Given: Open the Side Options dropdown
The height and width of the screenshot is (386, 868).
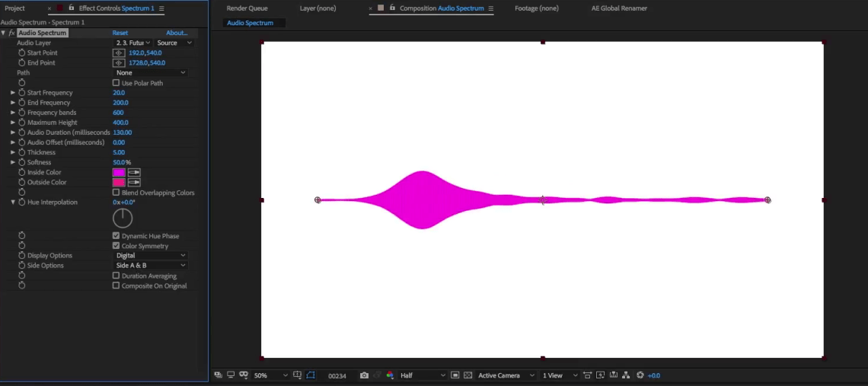Looking at the screenshot, I should (x=151, y=265).
